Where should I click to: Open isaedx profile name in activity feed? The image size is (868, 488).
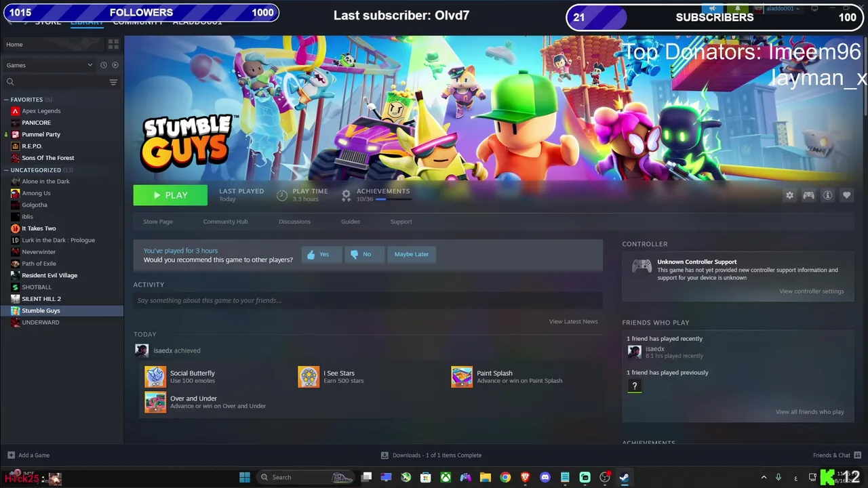(163, 350)
